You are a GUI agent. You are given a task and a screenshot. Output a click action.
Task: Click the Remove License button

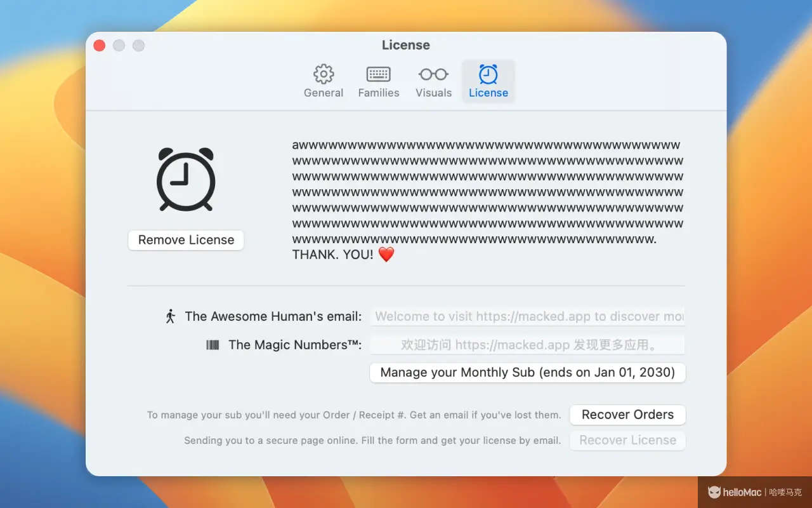pos(186,240)
